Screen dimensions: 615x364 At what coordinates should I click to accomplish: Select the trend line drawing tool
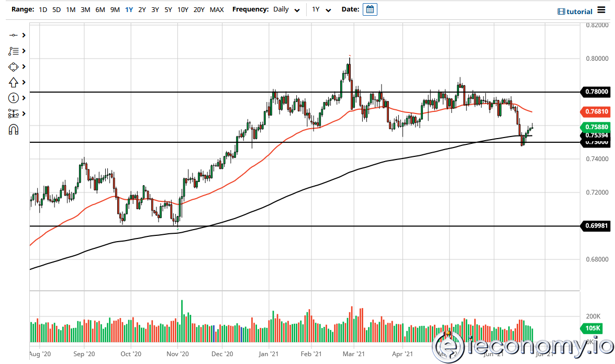pyautogui.click(x=14, y=35)
